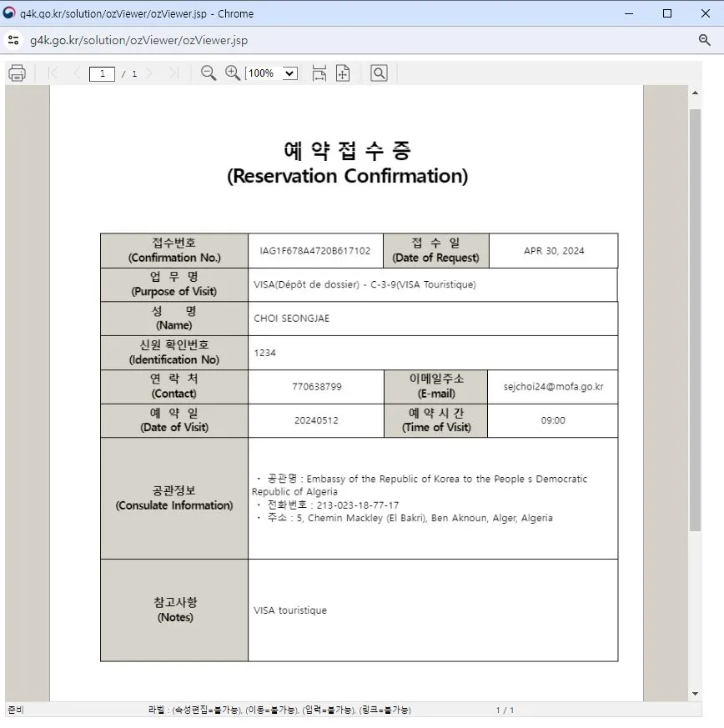
Task: Click the 1 / 1 page indicator in status bar
Action: 505,710
